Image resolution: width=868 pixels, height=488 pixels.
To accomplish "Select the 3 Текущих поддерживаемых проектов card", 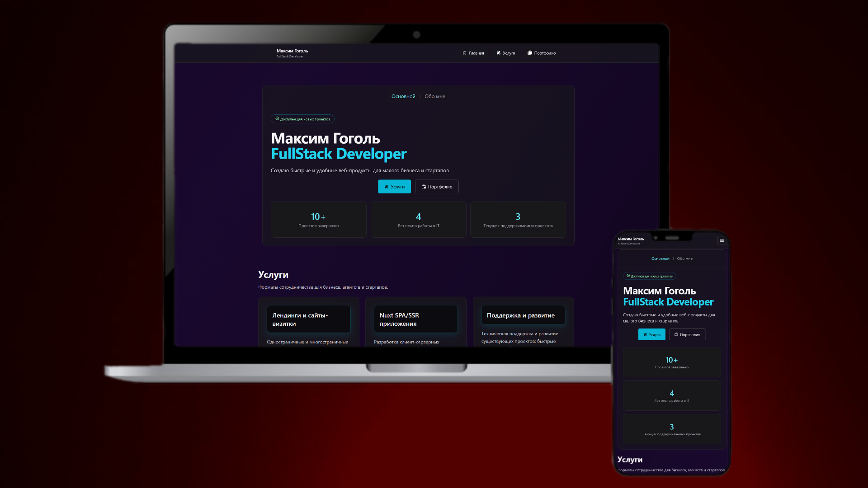I will 518,220.
